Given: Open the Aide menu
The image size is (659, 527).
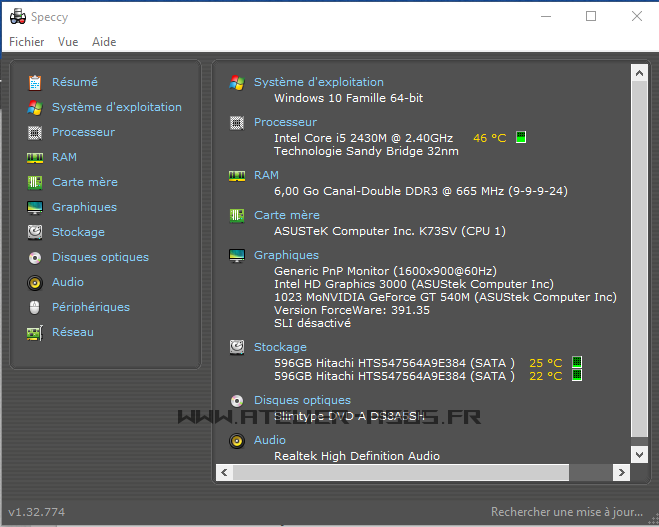Looking at the screenshot, I should click(104, 42).
